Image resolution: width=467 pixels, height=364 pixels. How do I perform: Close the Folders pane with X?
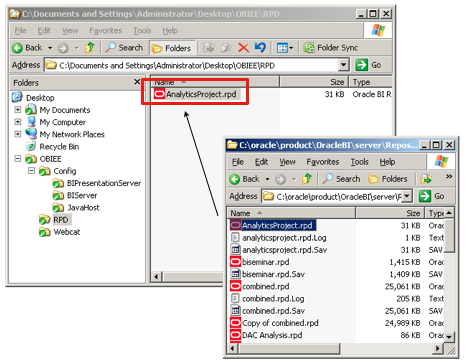tap(137, 82)
